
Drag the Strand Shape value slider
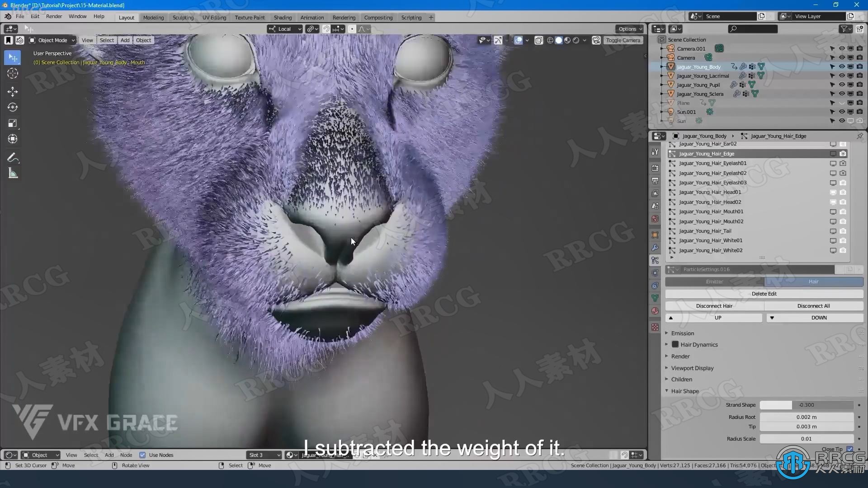(x=807, y=404)
